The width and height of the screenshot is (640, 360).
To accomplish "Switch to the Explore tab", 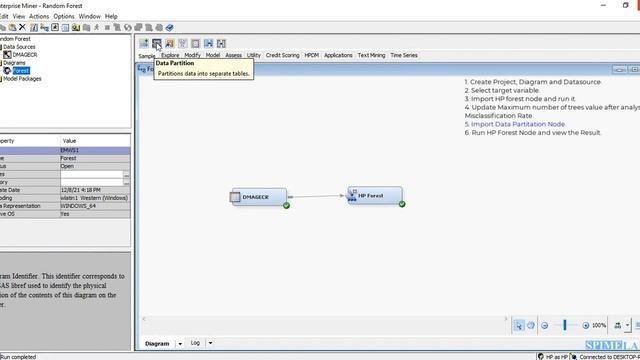I will (170, 55).
